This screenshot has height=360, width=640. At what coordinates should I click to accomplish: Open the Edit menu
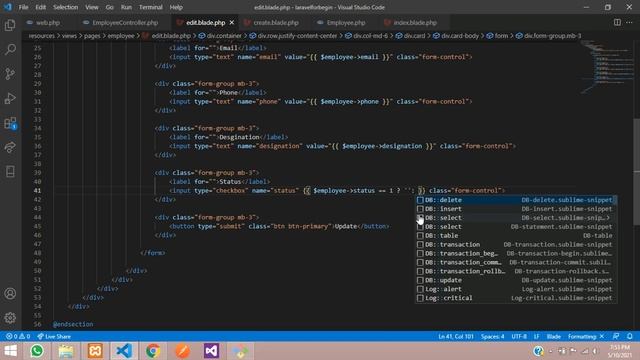pyautogui.click(x=40, y=7)
